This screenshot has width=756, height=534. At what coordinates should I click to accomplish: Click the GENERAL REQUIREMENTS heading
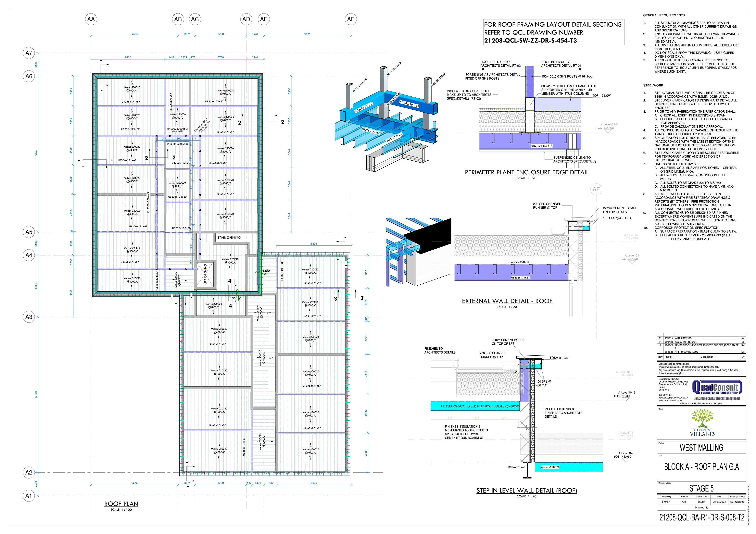pyautogui.click(x=664, y=15)
